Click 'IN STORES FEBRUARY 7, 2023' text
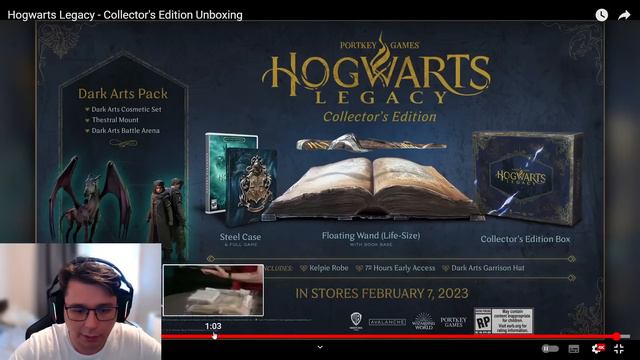Viewport: 640px width, 360px height. [x=382, y=293]
